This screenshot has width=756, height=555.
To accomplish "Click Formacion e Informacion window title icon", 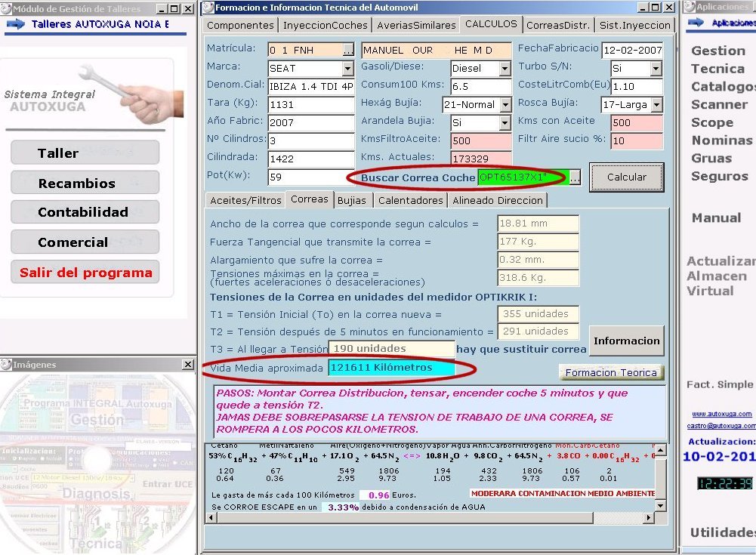I will tap(208, 8).
